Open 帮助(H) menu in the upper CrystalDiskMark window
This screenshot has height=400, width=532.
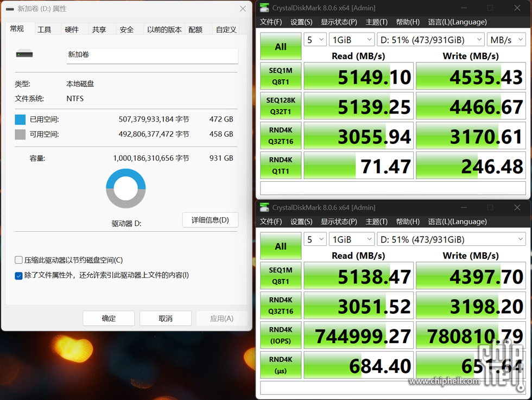click(x=408, y=22)
